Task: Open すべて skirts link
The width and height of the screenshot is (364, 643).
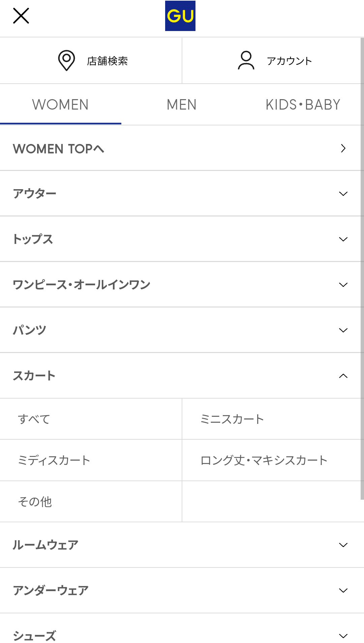Action: 34,419
